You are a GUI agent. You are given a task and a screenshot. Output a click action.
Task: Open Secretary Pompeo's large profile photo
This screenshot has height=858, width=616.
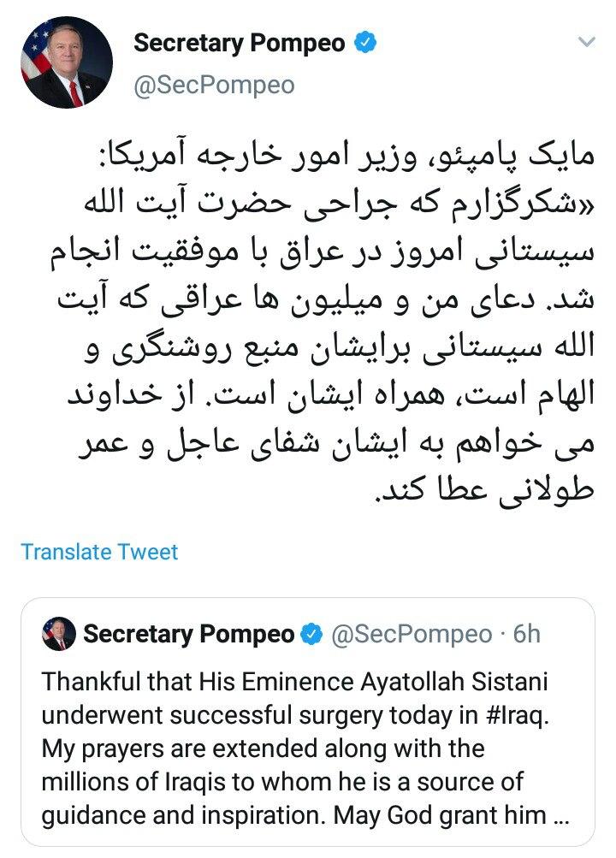tap(64, 62)
